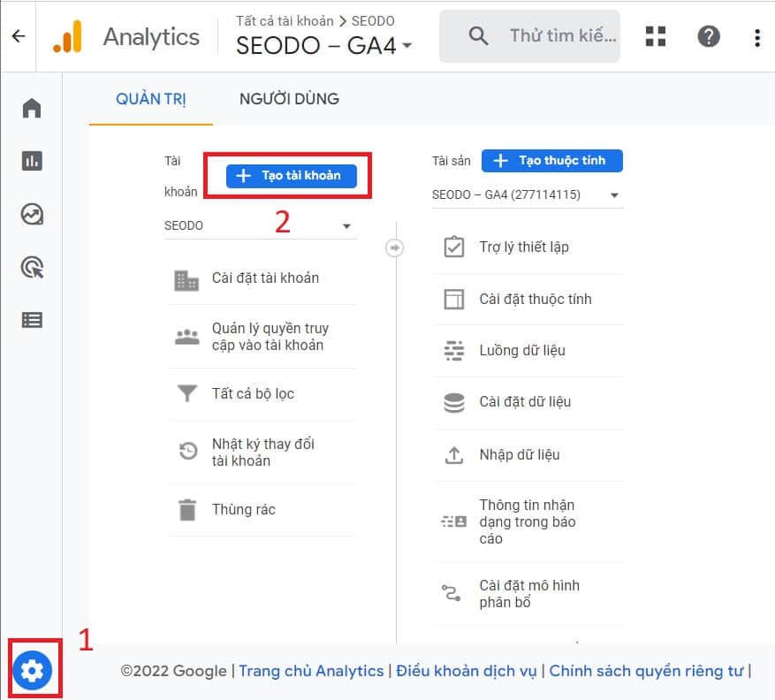Click the circular arrow between account and property columns
775x700 pixels.
pyautogui.click(x=394, y=247)
